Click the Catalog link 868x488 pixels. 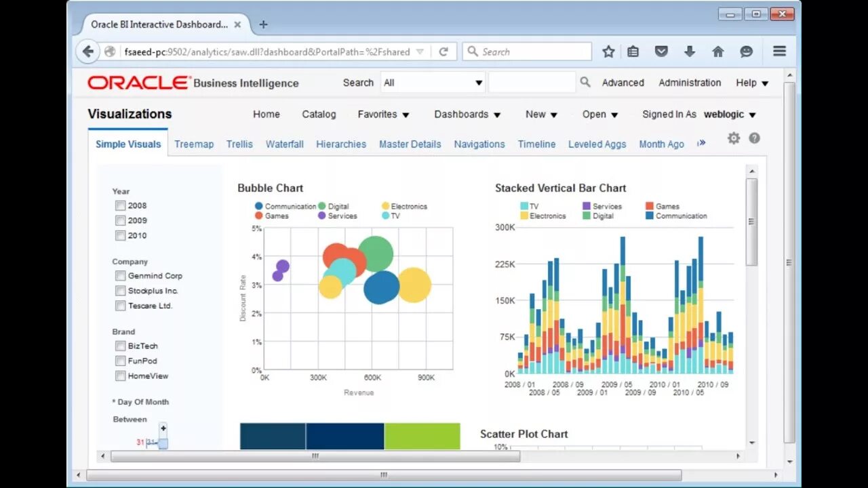319,114
